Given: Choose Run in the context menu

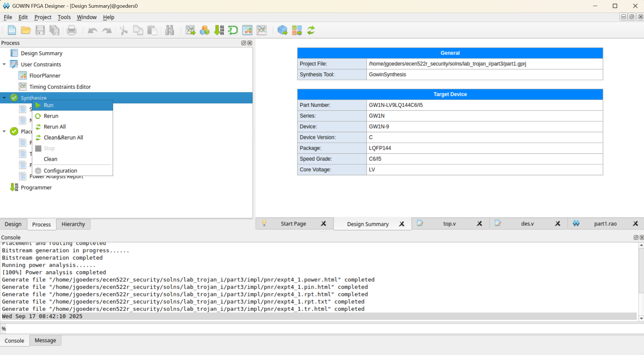Looking at the screenshot, I should click(x=72, y=105).
